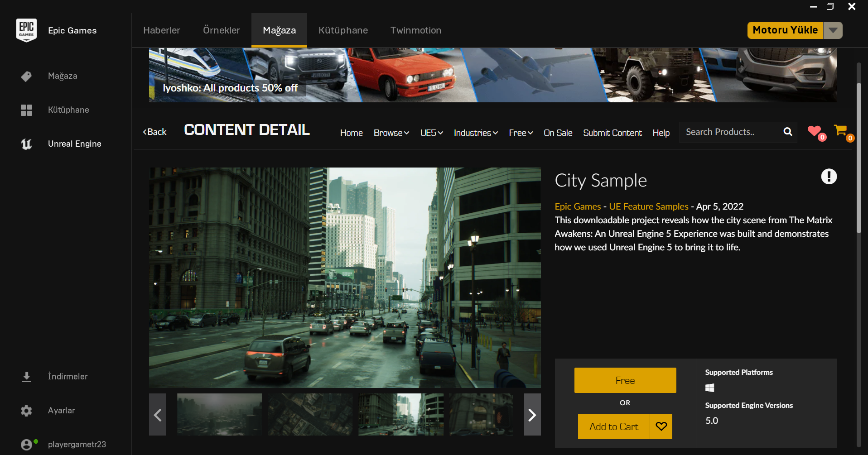Switch to the Örnekler tab

tap(222, 30)
